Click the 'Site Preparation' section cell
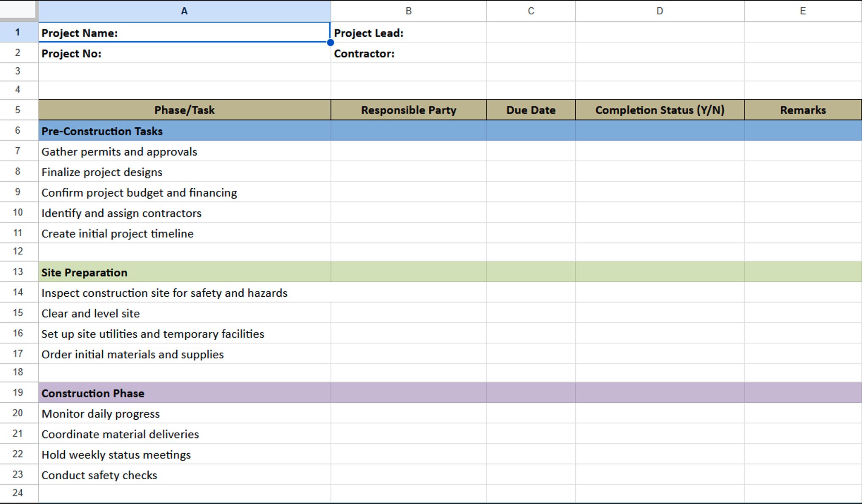 point(184,272)
